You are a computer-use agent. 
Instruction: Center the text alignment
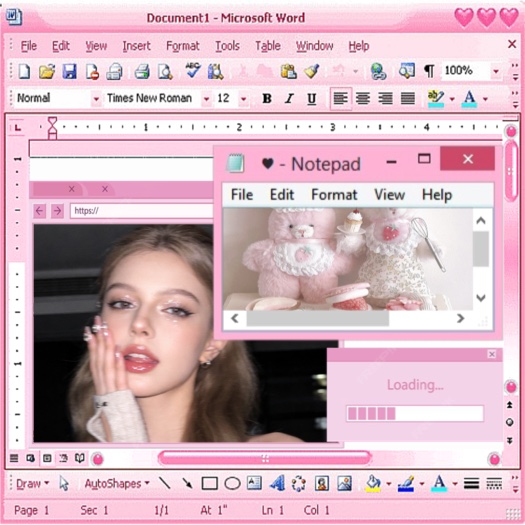coord(363,98)
